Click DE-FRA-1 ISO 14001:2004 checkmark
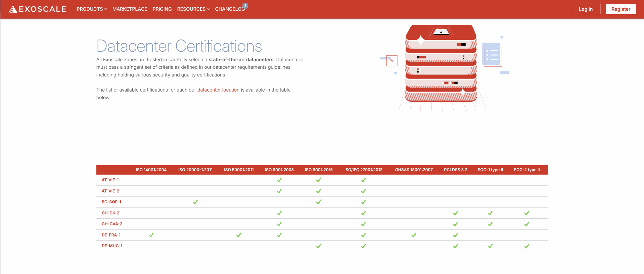 tap(151, 235)
